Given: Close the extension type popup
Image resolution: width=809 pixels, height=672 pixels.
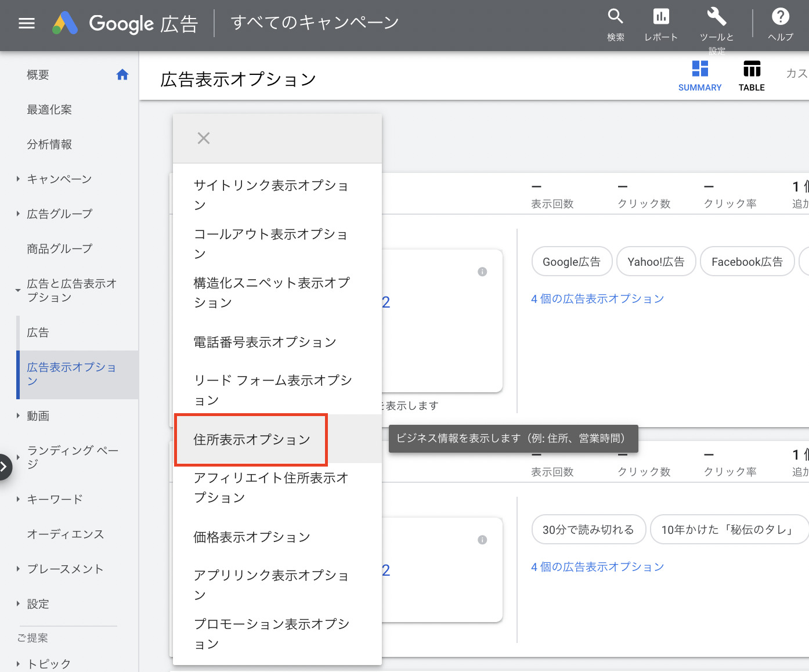Looking at the screenshot, I should pyautogui.click(x=203, y=138).
